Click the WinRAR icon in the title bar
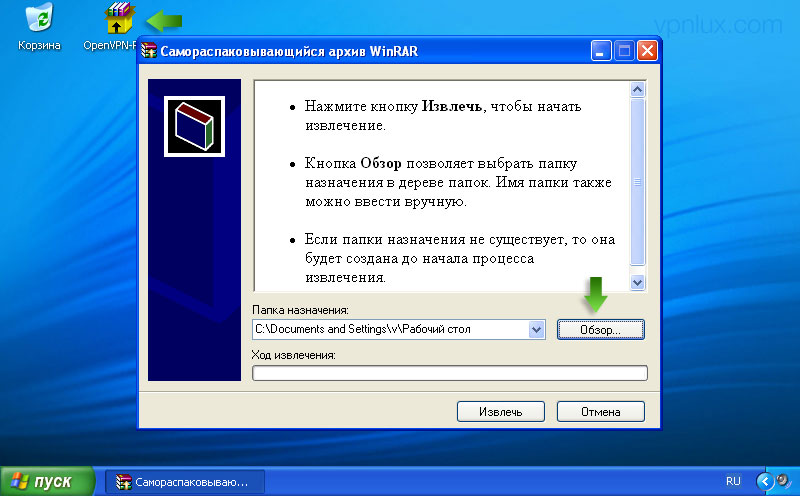Viewport: 800px width, 496px height. click(x=149, y=51)
